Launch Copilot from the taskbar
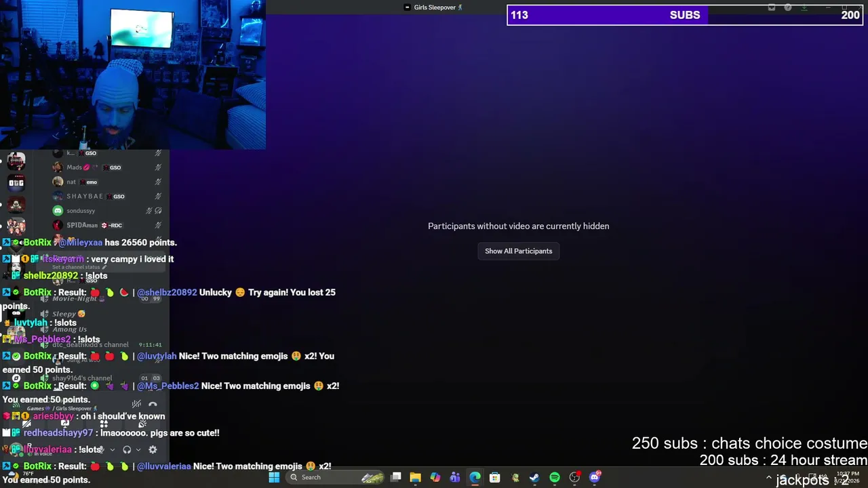The height and width of the screenshot is (488, 868). click(435, 477)
